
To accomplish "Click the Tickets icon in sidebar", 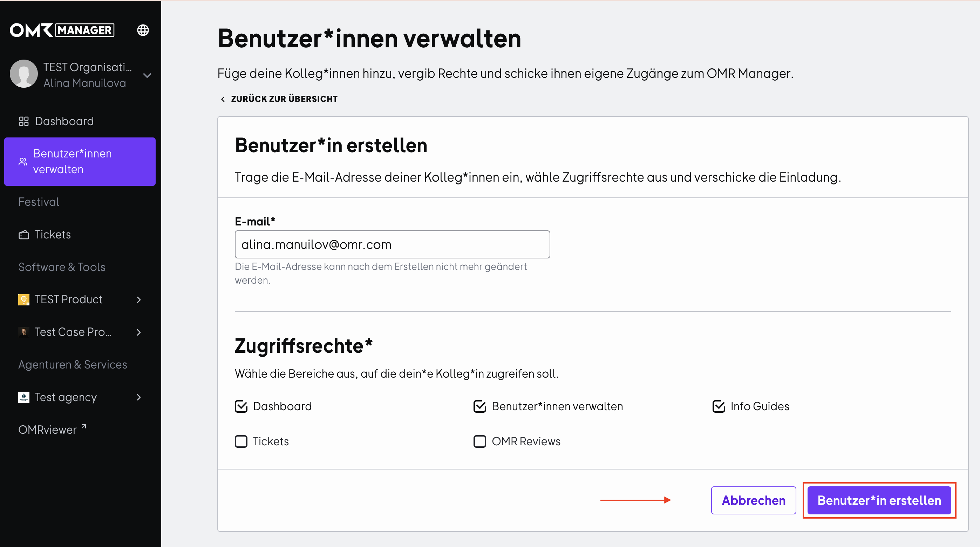I will tap(23, 235).
